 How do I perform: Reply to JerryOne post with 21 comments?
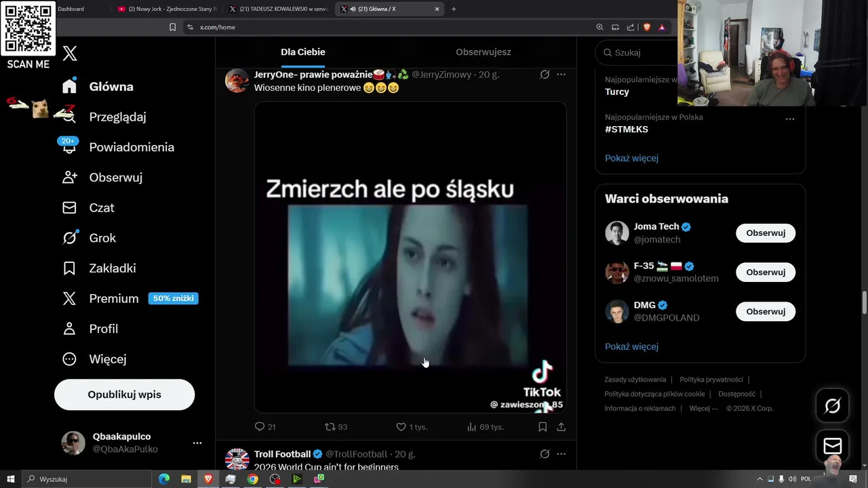(x=265, y=426)
